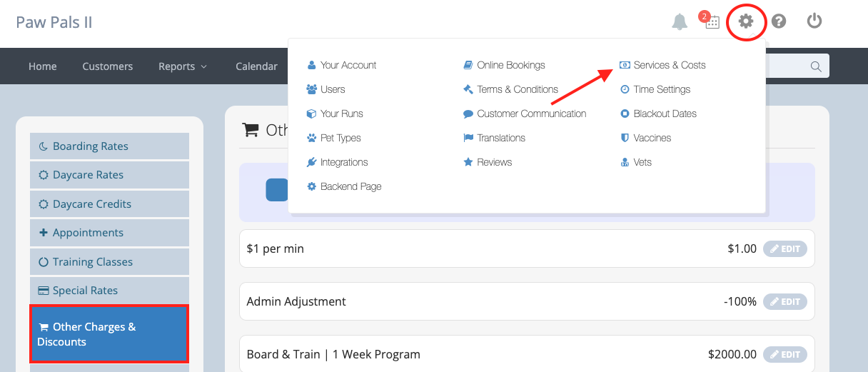Image resolution: width=868 pixels, height=372 pixels.
Task: Click the $1 per min row name
Action: [275, 249]
